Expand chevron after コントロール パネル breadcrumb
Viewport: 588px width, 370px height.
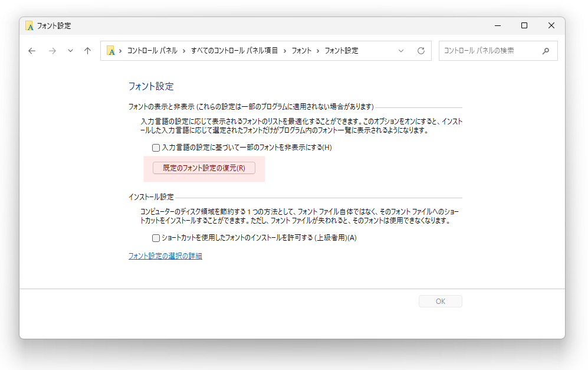184,51
